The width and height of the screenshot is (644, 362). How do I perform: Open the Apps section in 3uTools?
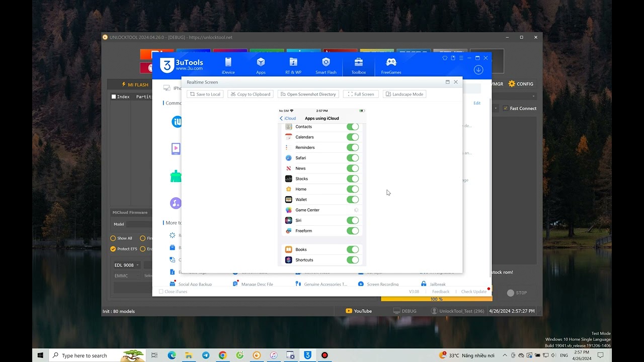261,65
